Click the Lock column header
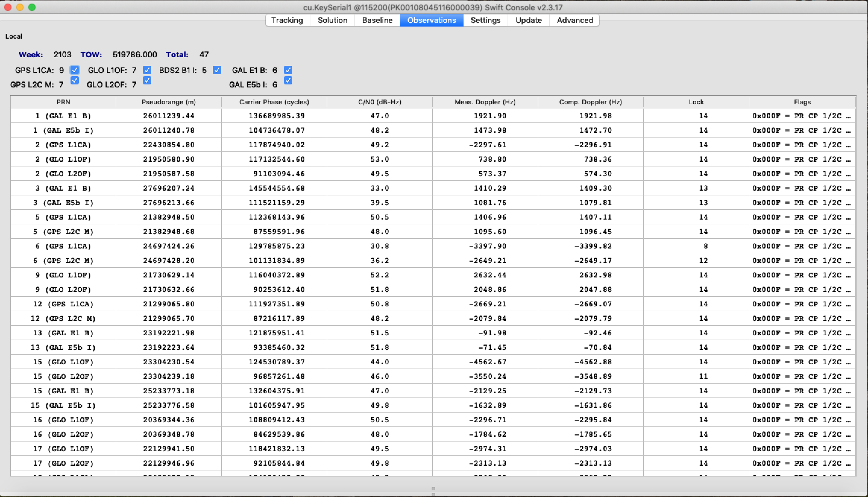 [696, 102]
